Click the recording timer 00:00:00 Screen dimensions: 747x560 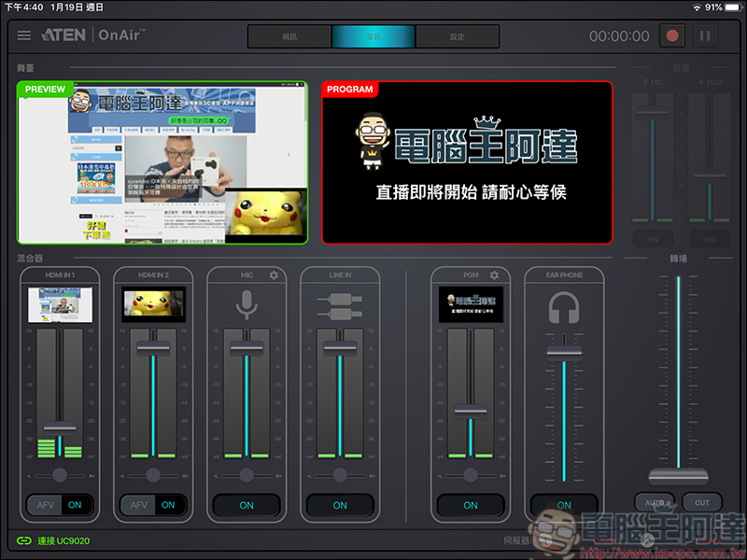point(619,36)
